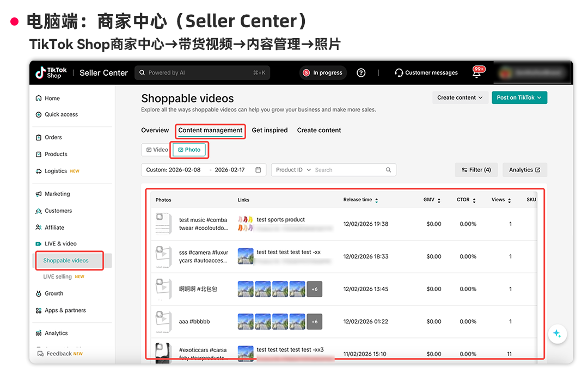Click release time 12/02/2026 19:38
588x375 pixels.
click(x=366, y=224)
